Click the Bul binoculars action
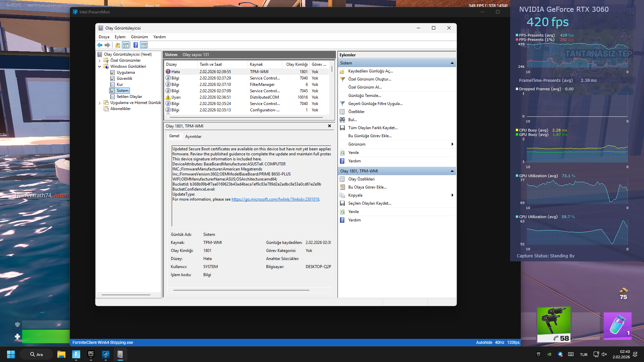 pos(352,120)
